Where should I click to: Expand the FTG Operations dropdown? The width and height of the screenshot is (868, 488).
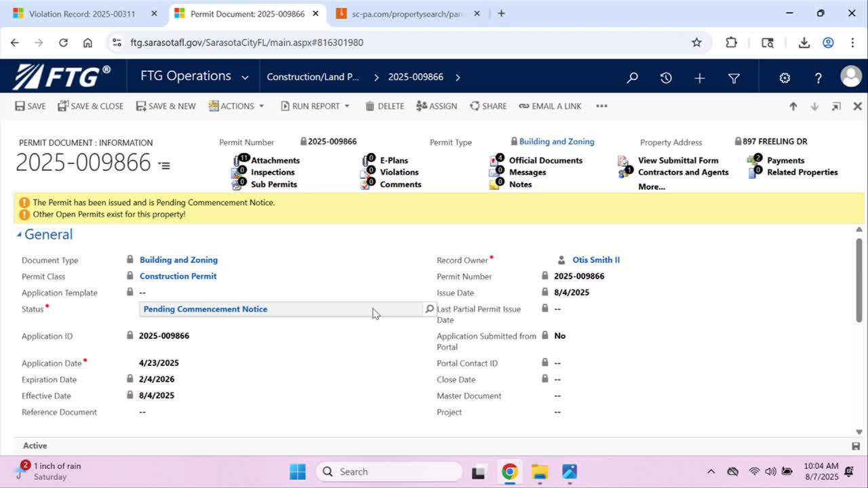(x=244, y=77)
